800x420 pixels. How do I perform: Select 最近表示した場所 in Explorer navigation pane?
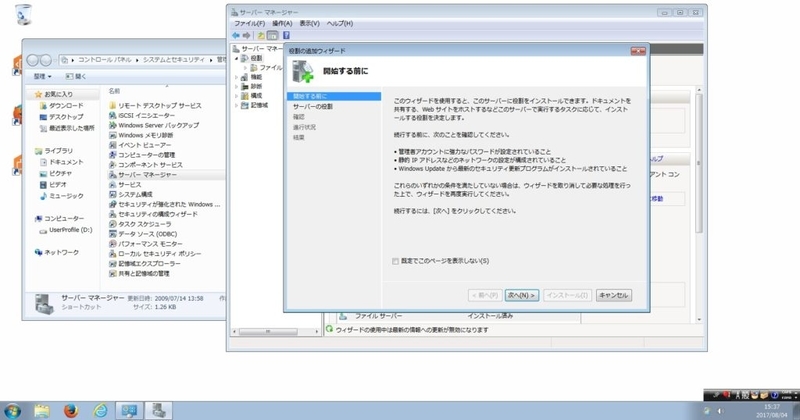coord(71,128)
